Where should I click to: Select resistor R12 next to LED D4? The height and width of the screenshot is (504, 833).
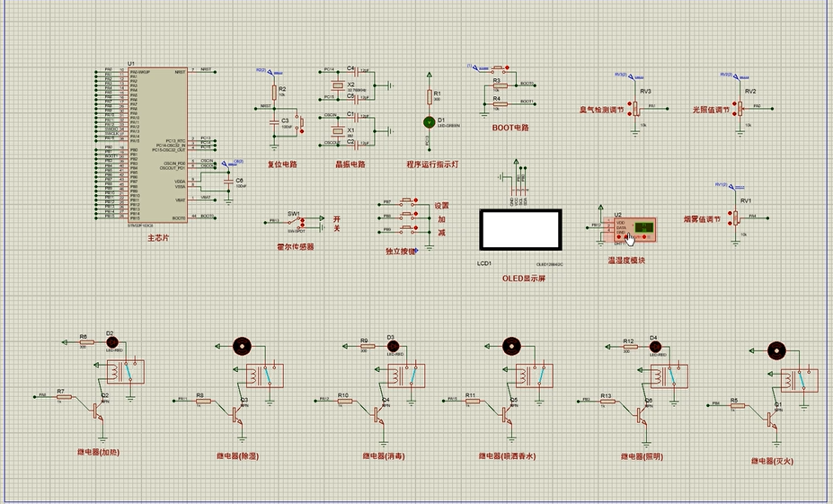point(630,347)
